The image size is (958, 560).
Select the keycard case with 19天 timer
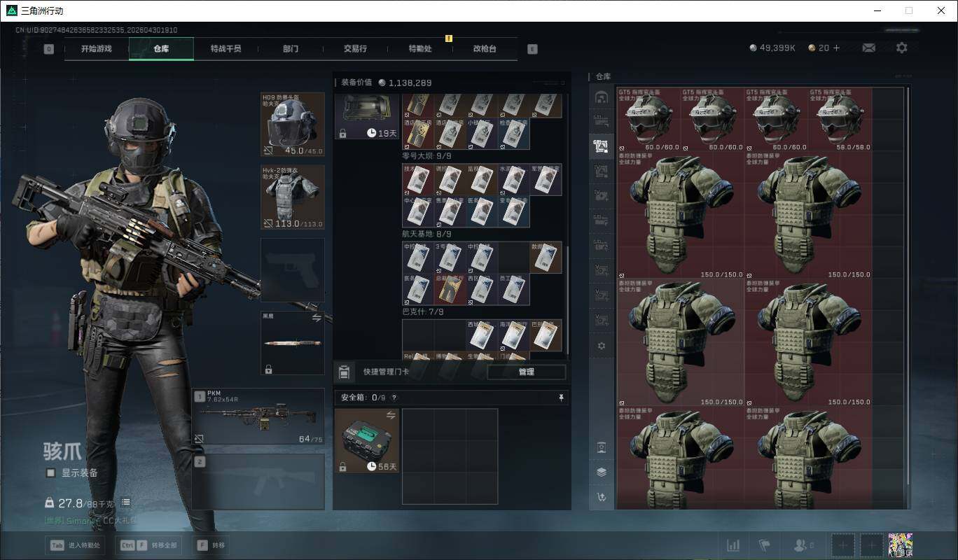367,117
